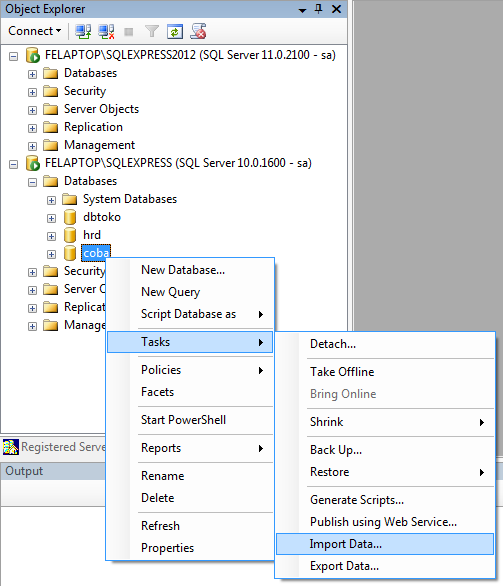Collapse the FELAPTOP\SQLEXPRESS 10.0.1600 server node
503x586 pixels.
tap(13, 164)
